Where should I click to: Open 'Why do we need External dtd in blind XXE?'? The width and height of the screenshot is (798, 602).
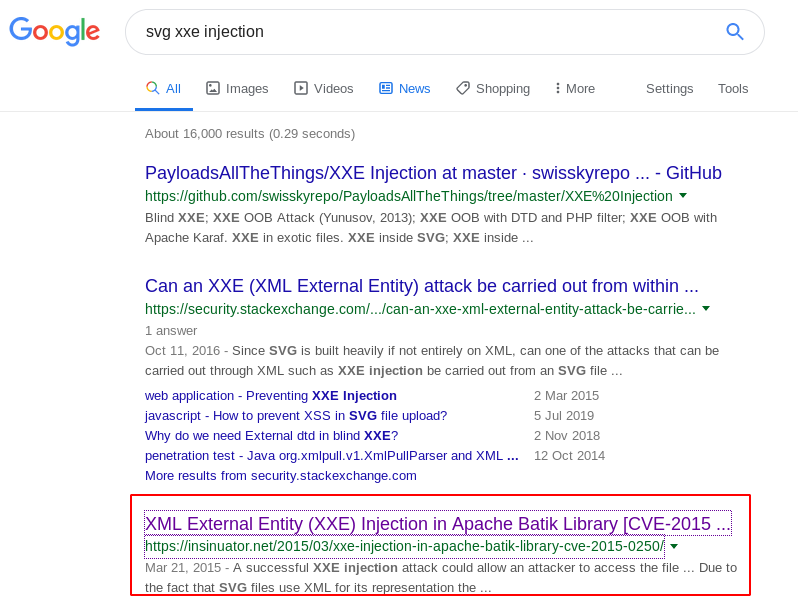click(271, 436)
